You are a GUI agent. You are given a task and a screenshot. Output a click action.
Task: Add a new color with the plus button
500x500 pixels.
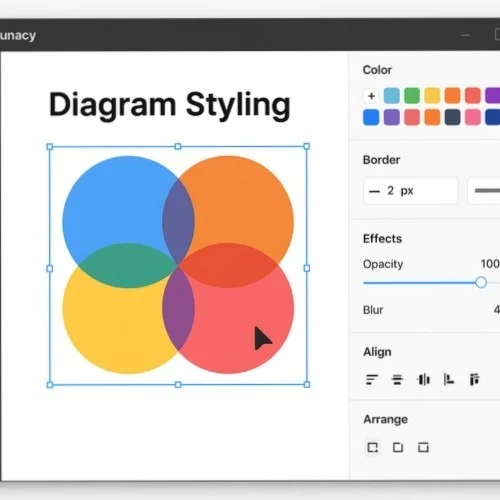tap(371, 96)
